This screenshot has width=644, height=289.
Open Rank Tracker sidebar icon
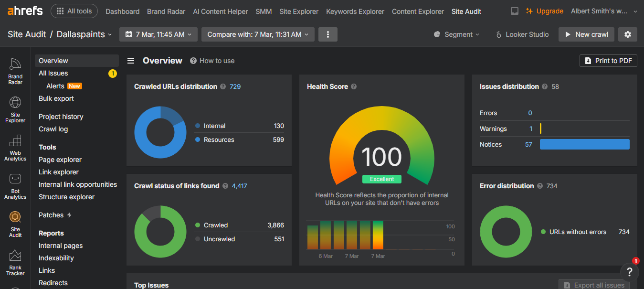tap(15, 262)
